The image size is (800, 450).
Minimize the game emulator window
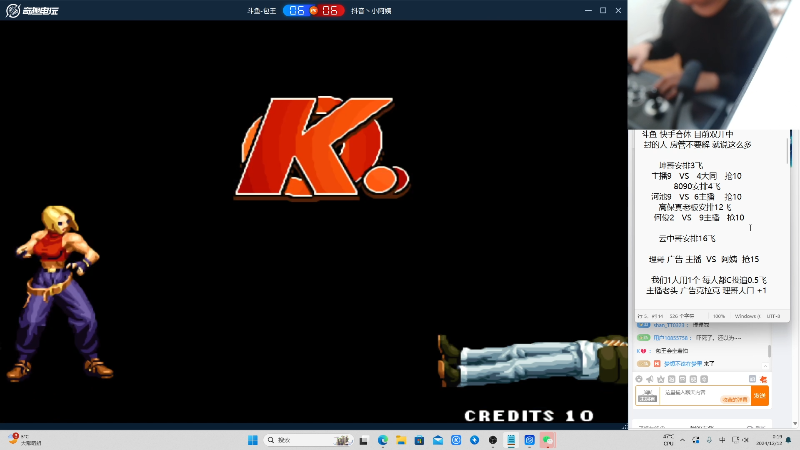[x=588, y=10]
